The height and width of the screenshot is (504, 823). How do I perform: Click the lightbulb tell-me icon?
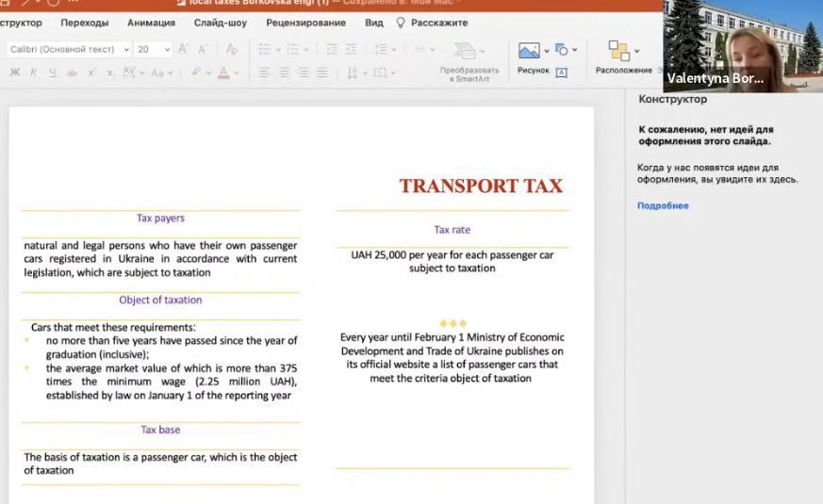click(x=401, y=23)
